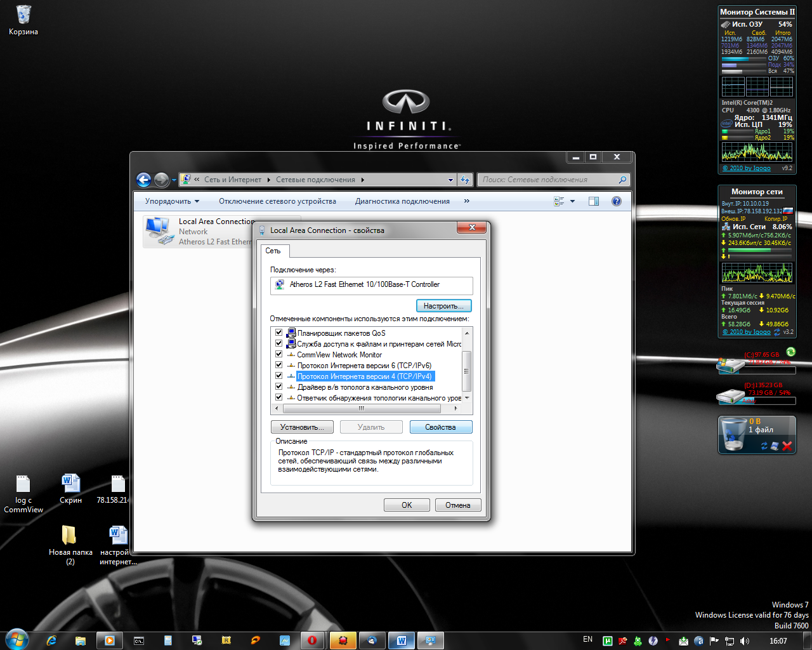
Task: Open recent pages dropdown beside forward arrow
Action: [x=174, y=180]
